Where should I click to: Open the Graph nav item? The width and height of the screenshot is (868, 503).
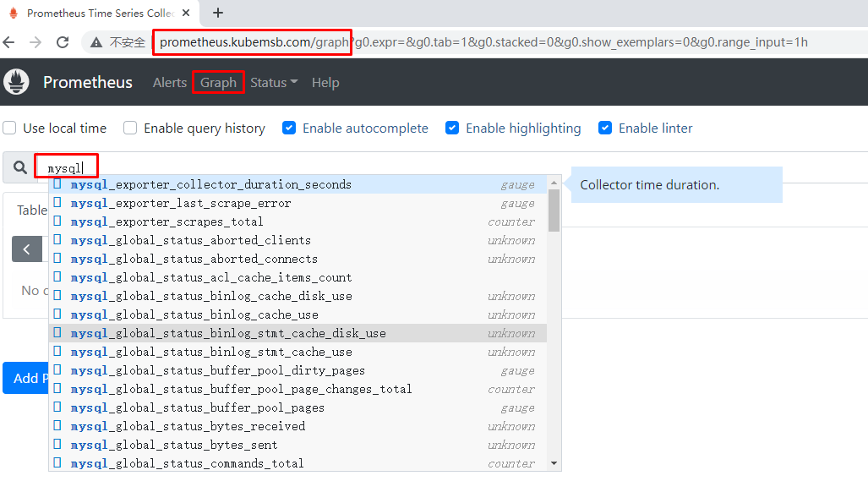click(218, 83)
